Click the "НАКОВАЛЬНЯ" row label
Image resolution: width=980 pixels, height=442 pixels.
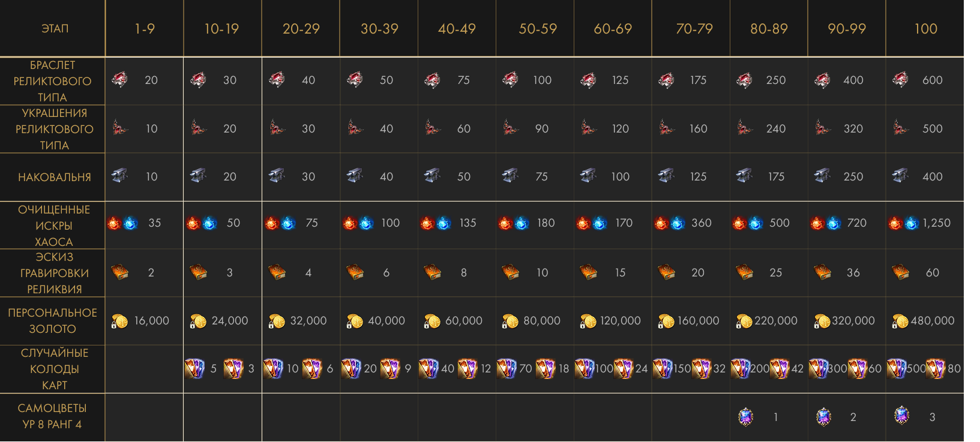(x=55, y=177)
